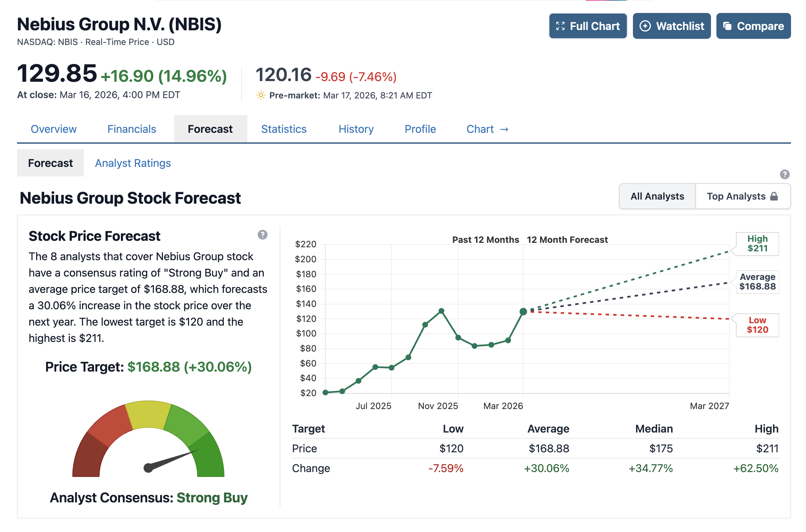Viewport: 806px width, 532px height.
Task: Click the Watchlist plus circle icon
Action: 645,26
